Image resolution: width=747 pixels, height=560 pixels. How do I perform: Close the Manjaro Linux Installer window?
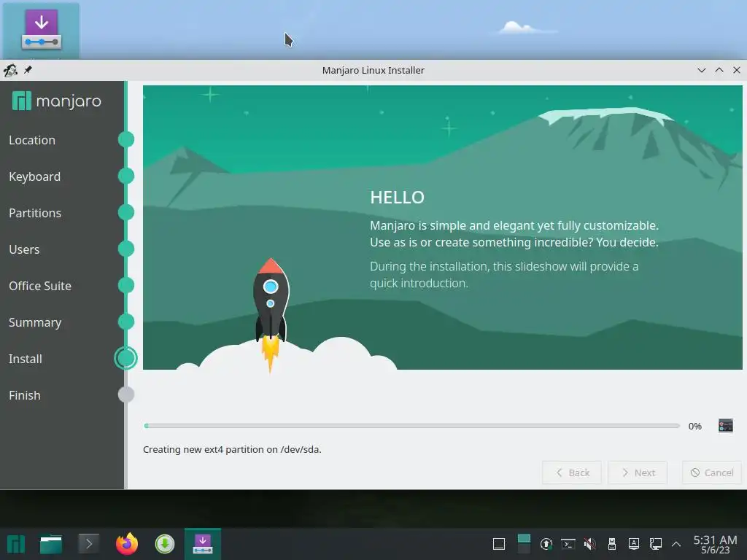[x=737, y=70]
